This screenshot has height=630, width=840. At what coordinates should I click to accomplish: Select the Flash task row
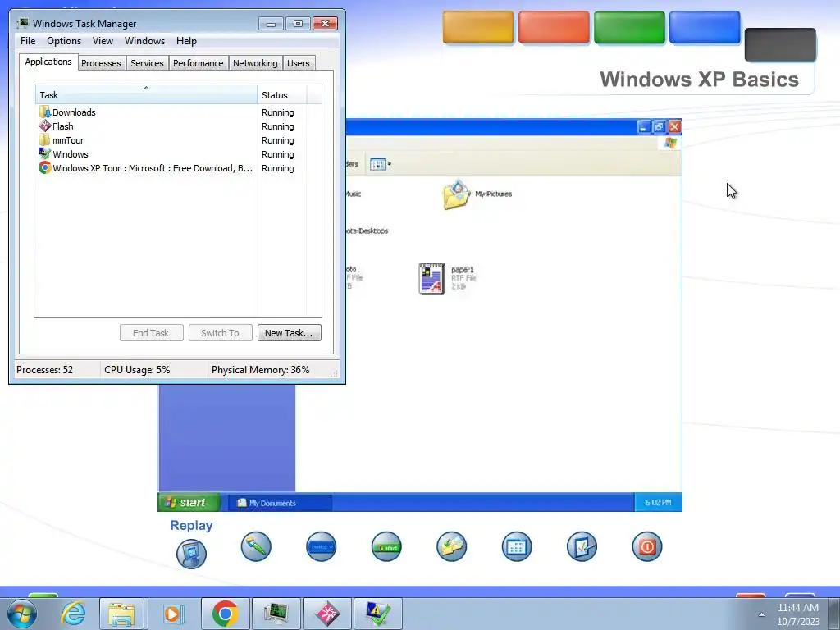(171, 126)
